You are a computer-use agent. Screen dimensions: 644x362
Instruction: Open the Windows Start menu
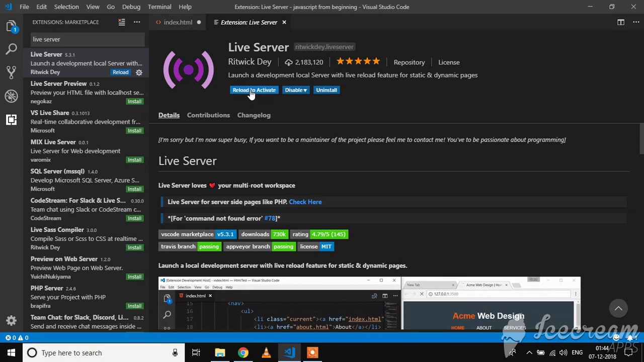11,352
